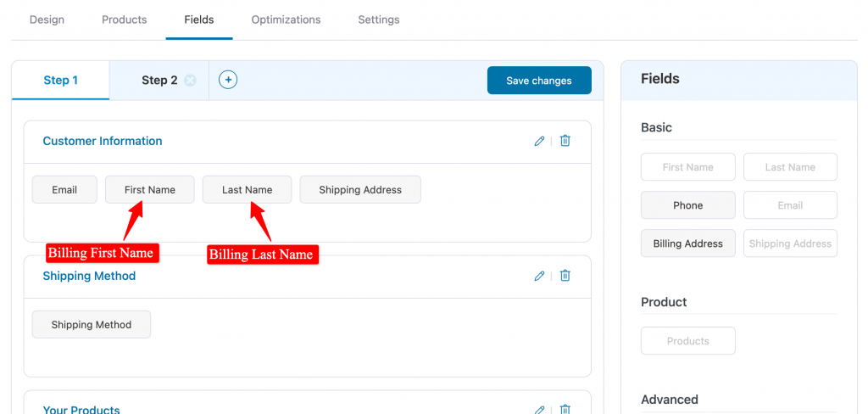Viewport: 868px width, 414px height.
Task: Select the Shipping Address field in Customer Information
Action: [x=360, y=189]
